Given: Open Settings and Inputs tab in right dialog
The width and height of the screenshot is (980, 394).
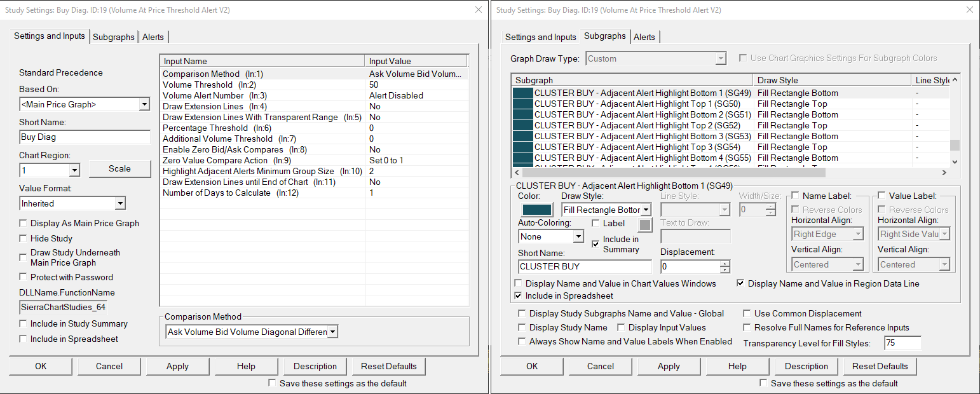Looking at the screenshot, I should (x=540, y=37).
